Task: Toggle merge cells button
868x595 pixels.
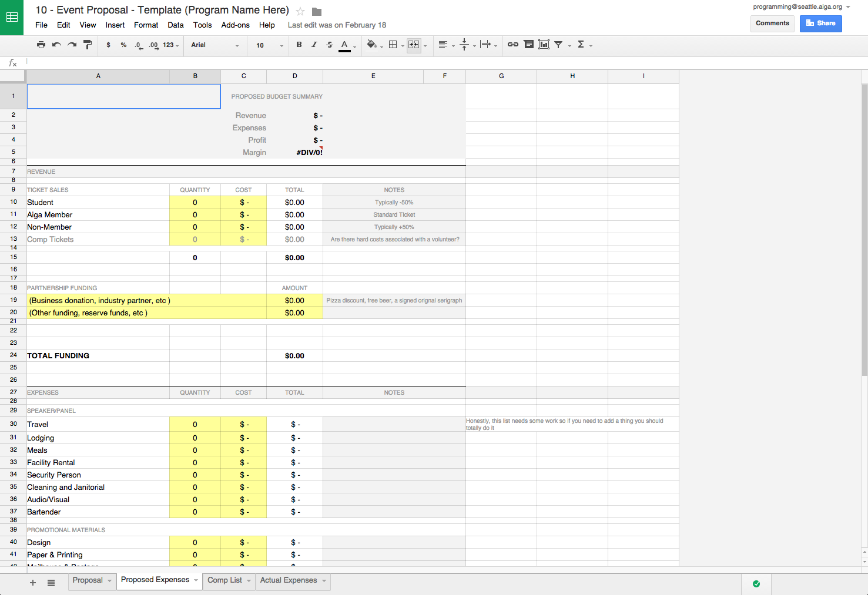Action: [x=414, y=45]
